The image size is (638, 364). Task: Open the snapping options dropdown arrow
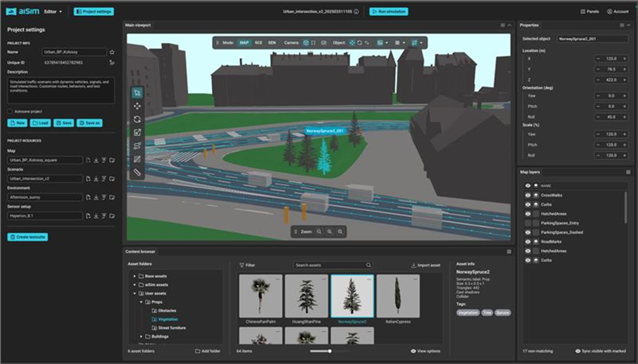pyautogui.click(x=421, y=43)
